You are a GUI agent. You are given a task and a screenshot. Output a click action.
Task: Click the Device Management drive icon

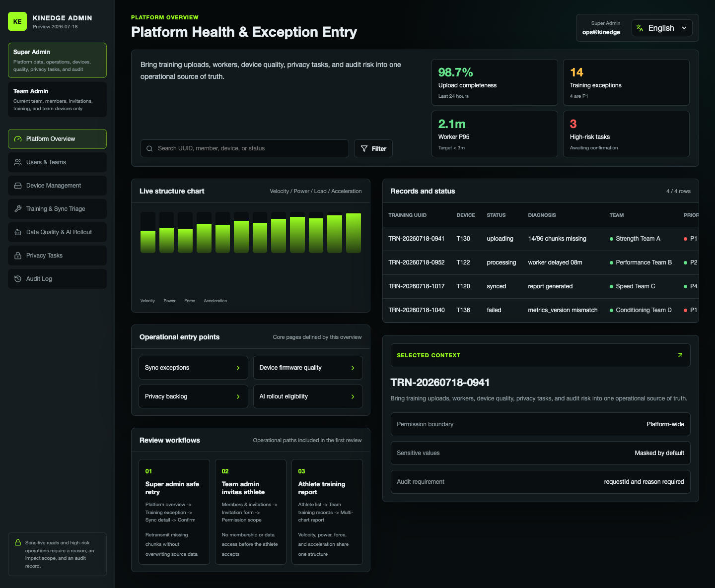coord(18,186)
